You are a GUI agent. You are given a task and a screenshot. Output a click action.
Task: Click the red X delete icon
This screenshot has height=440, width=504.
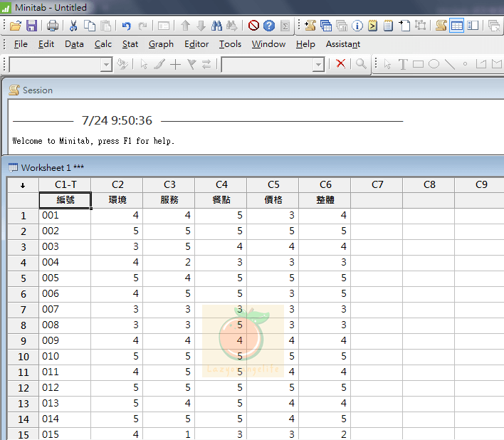pyautogui.click(x=341, y=63)
